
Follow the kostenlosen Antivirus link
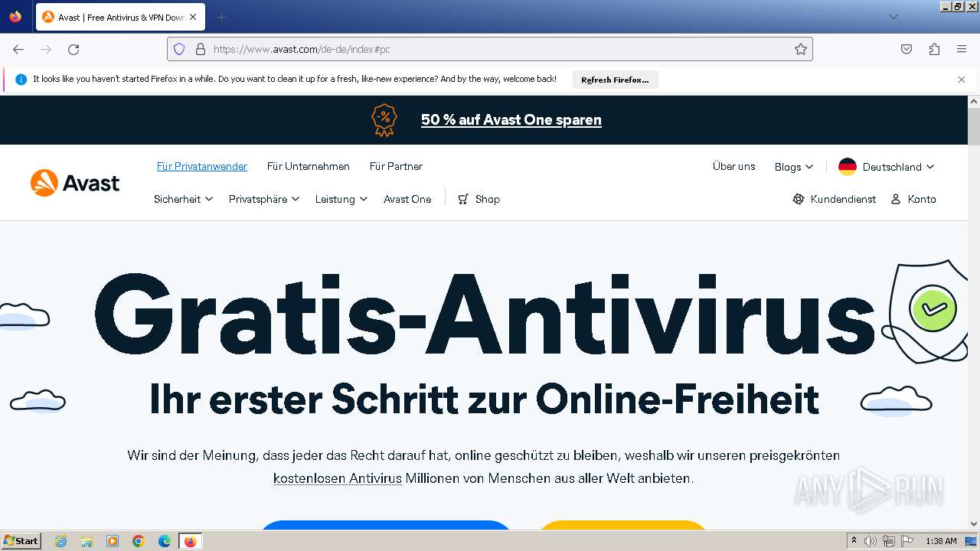point(338,478)
